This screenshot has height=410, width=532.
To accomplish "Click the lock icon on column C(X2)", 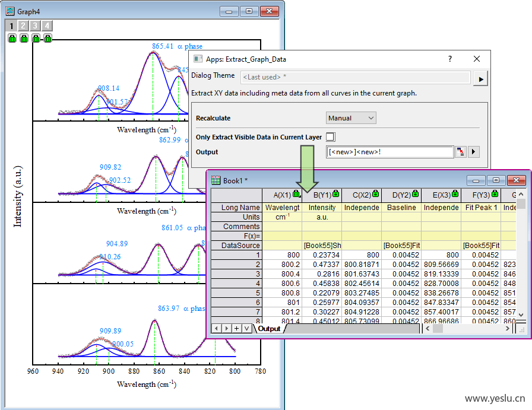I will [376, 193].
